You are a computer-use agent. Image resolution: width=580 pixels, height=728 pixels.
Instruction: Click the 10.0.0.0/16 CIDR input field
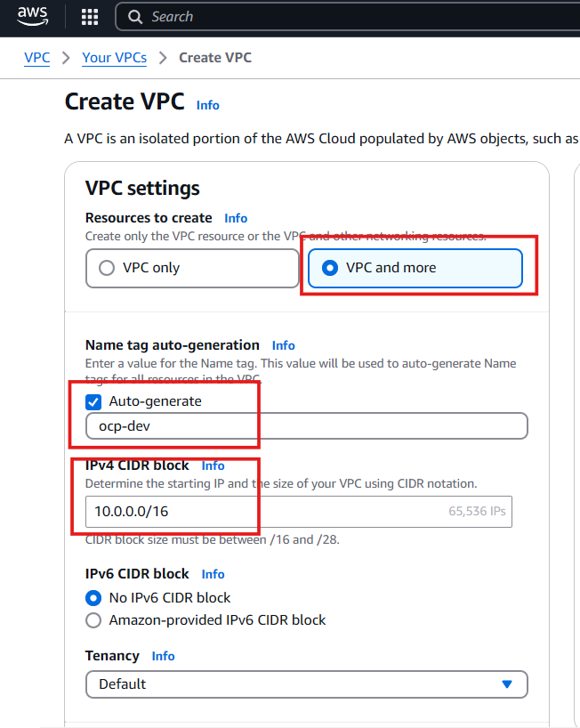click(267, 512)
